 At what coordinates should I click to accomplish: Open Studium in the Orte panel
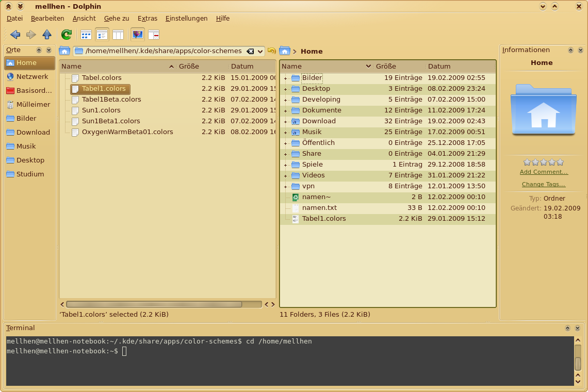click(x=29, y=174)
